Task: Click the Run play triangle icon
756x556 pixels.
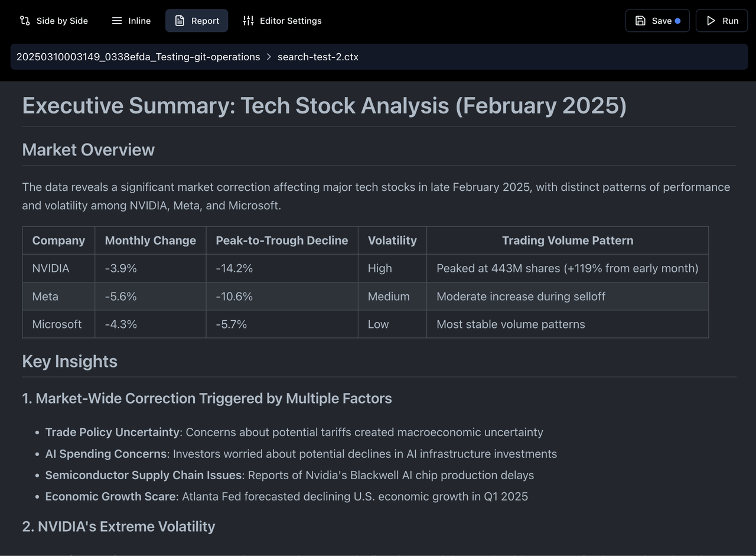Action: point(711,21)
